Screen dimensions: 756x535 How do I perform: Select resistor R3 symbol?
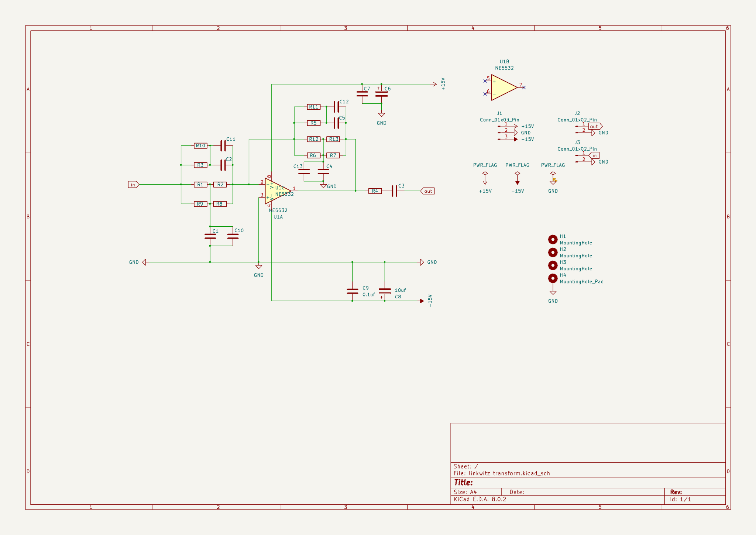[200, 165]
